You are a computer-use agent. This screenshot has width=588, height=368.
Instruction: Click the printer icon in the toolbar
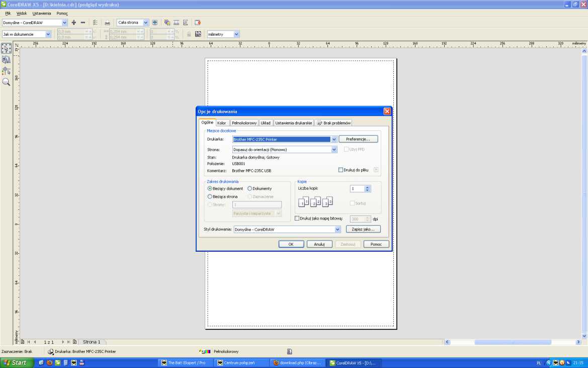[107, 23]
